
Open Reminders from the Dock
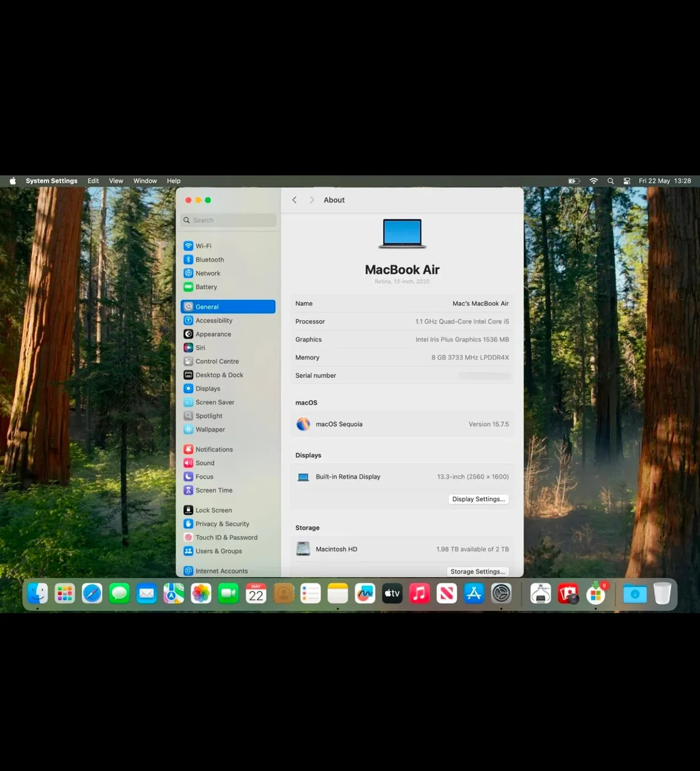[x=310, y=593]
